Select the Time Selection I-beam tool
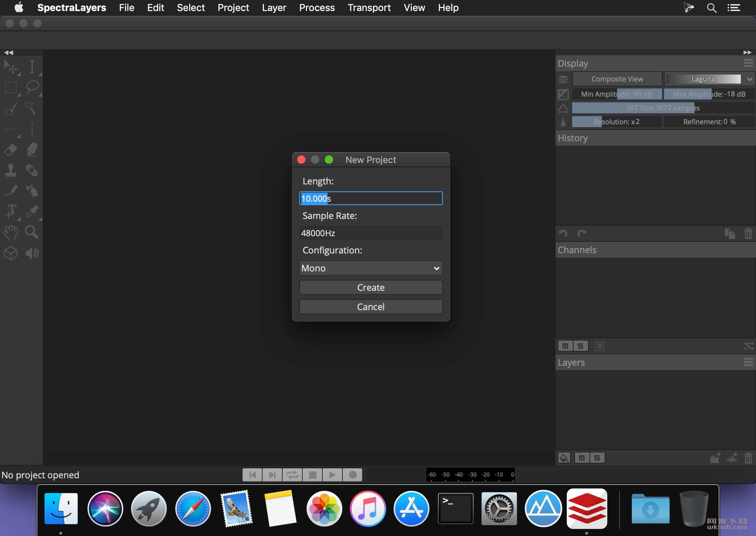Viewport: 756px width, 536px height. click(x=32, y=67)
